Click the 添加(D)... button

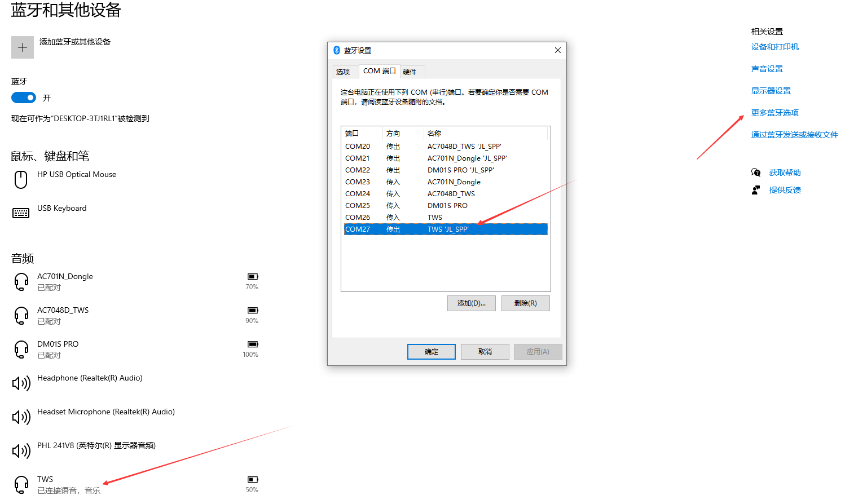(472, 303)
